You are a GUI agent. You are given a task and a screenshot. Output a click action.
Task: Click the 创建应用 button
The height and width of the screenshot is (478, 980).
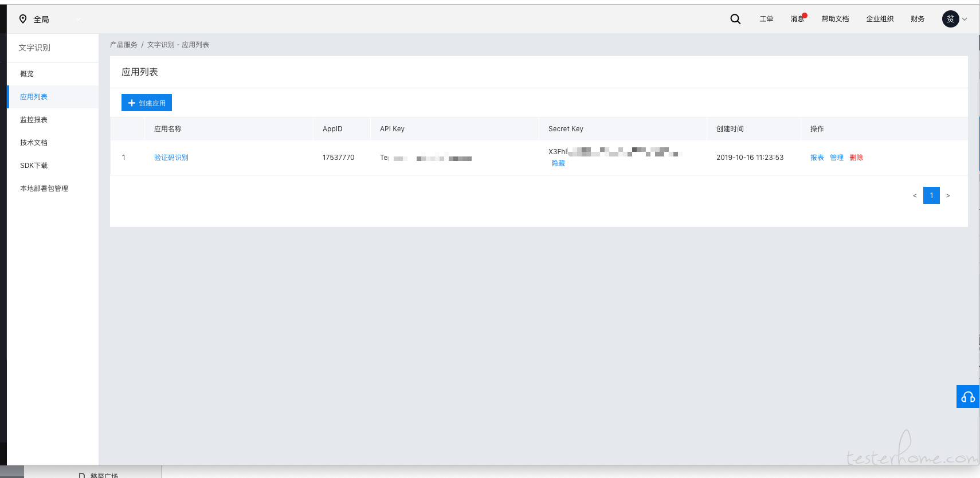click(x=147, y=103)
